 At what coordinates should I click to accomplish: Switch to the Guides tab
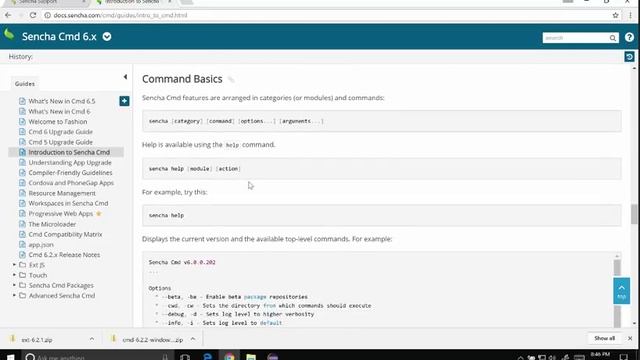[25, 84]
